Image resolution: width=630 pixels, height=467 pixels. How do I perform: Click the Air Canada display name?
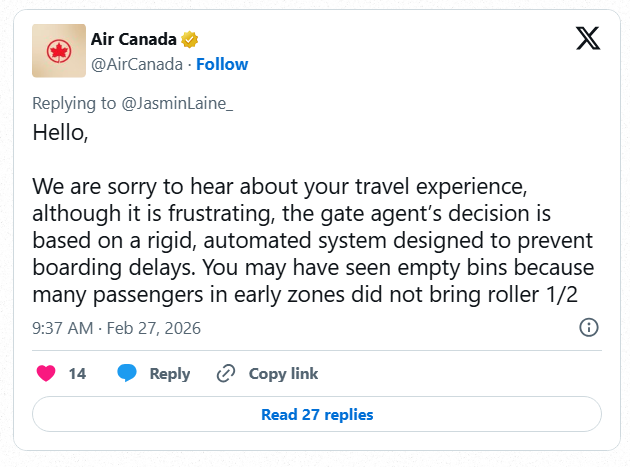pyautogui.click(x=133, y=40)
